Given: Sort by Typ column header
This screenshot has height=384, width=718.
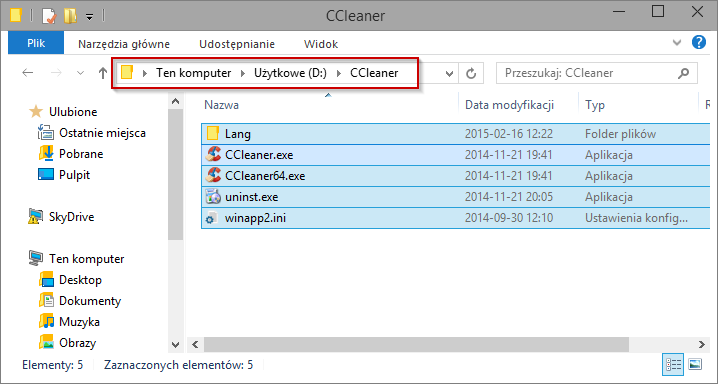Looking at the screenshot, I should [594, 105].
